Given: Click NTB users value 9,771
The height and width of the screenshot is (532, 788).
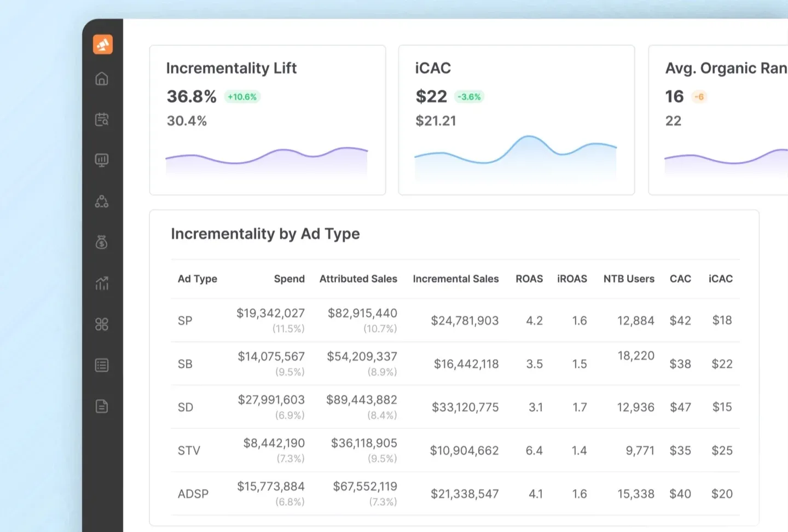Looking at the screenshot, I should coord(640,450).
